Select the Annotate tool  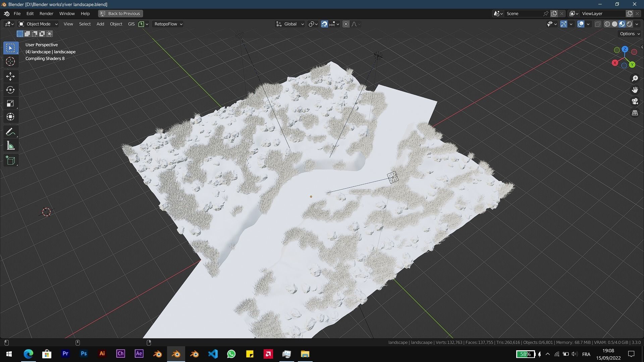tap(10, 131)
